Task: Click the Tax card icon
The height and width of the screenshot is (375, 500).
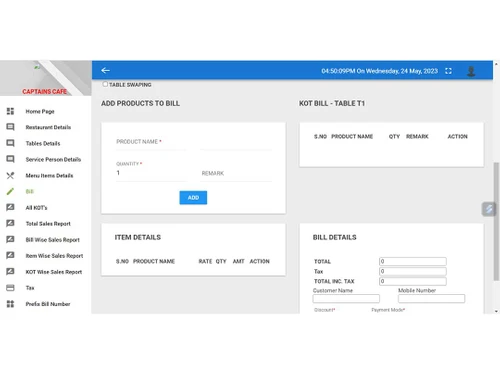Action: pos(10,288)
